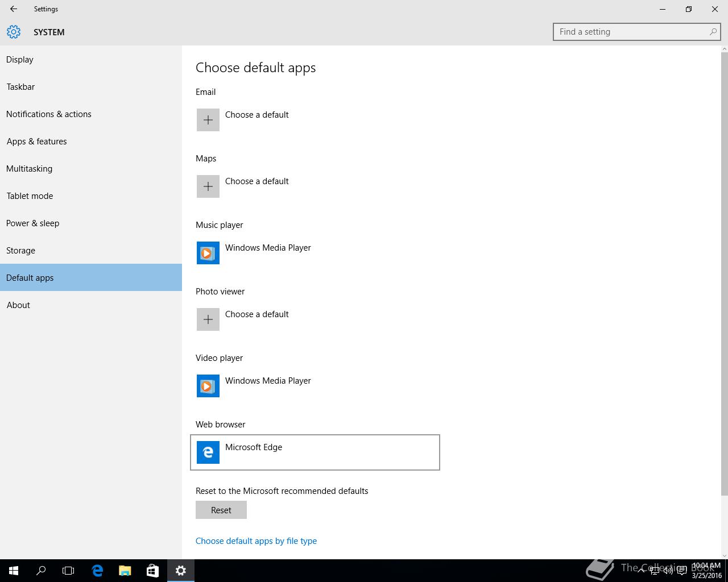The image size is (728, 582).
Task: Click the Photo viewer plus icon
Action: (208, 319)
